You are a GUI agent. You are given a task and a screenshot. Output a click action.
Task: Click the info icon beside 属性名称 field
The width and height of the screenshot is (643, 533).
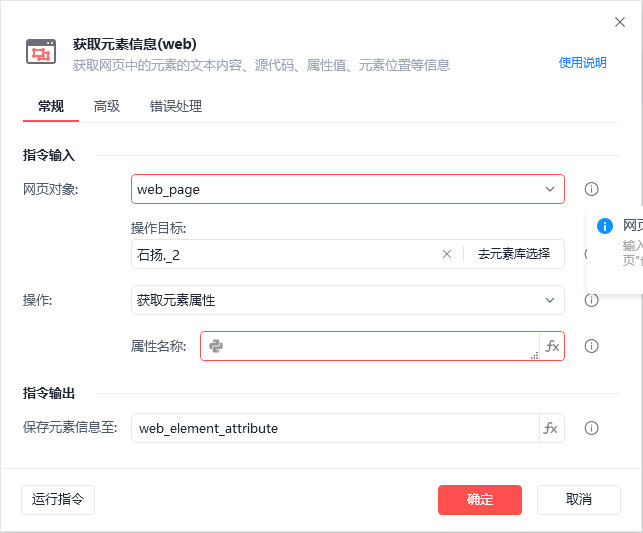591,346
